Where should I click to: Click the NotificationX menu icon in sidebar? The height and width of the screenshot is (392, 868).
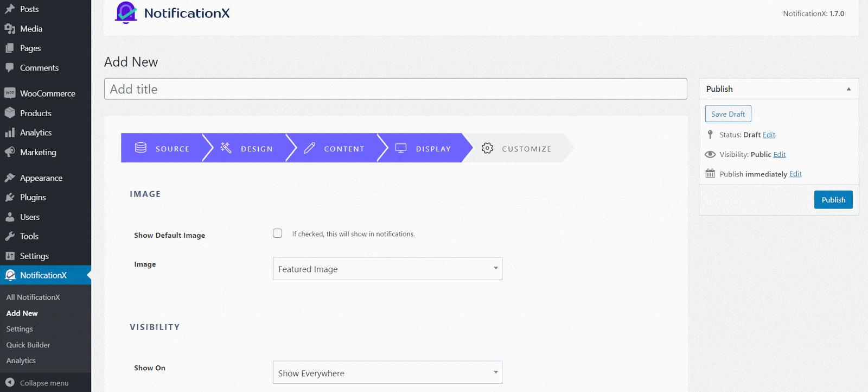(10, 275)
